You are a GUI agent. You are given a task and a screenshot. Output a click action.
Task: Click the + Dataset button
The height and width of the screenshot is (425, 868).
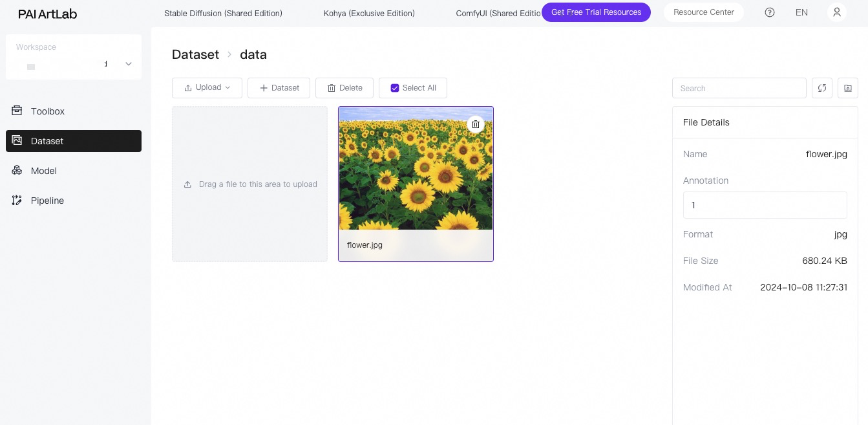pos(279,88)
